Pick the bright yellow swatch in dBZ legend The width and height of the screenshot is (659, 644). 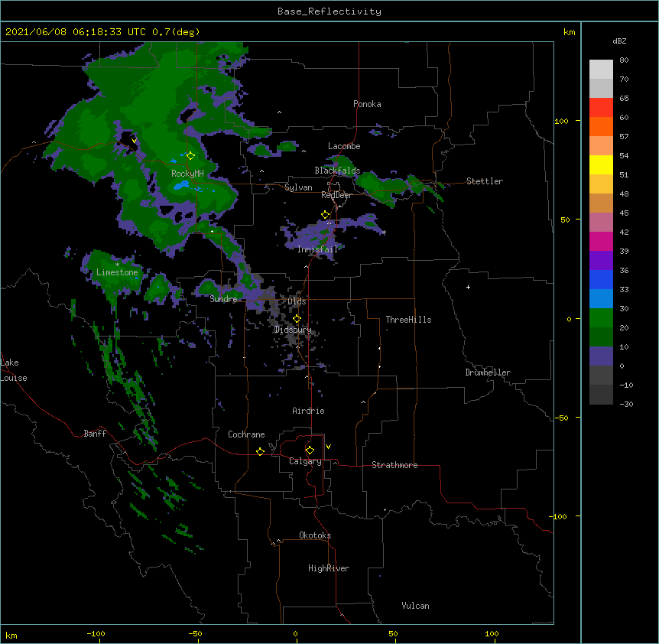601,164
